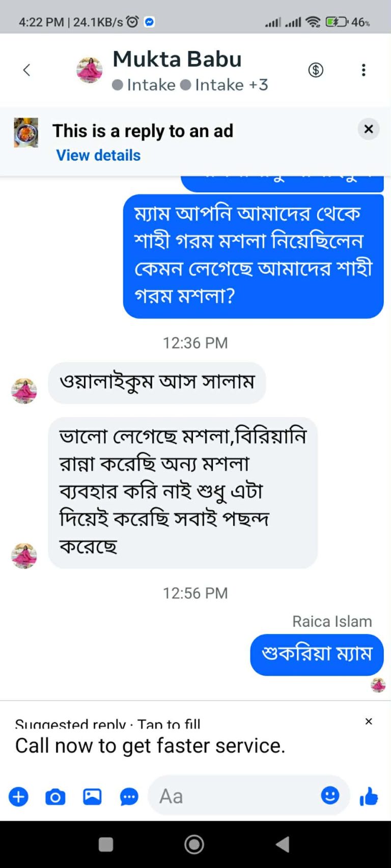Image resolution: width=391 pixels, height=868 pixels.
Task: Tap the plus icon to open more actions
Action: [x=18, y=797]
